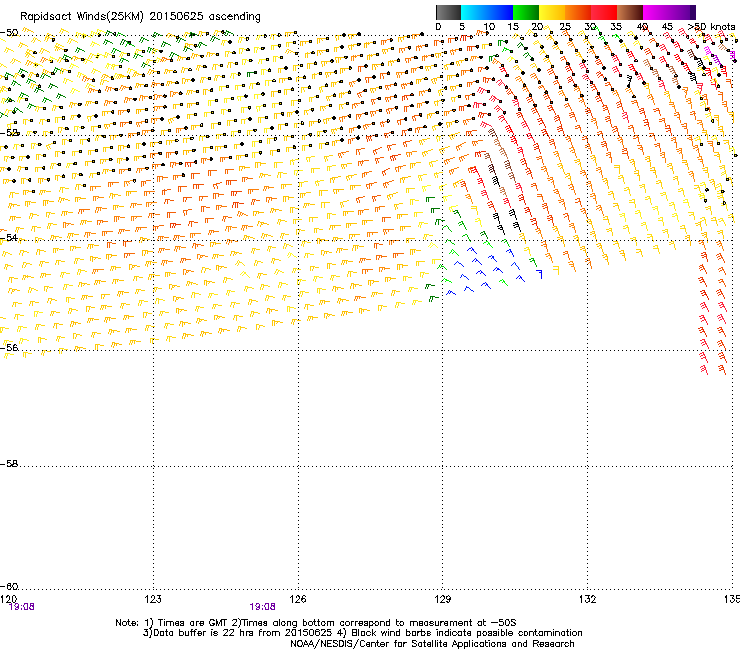Click the 'Times are GMT' note line
This screenshot has width=740, height=650.
(x=316, y=623)
